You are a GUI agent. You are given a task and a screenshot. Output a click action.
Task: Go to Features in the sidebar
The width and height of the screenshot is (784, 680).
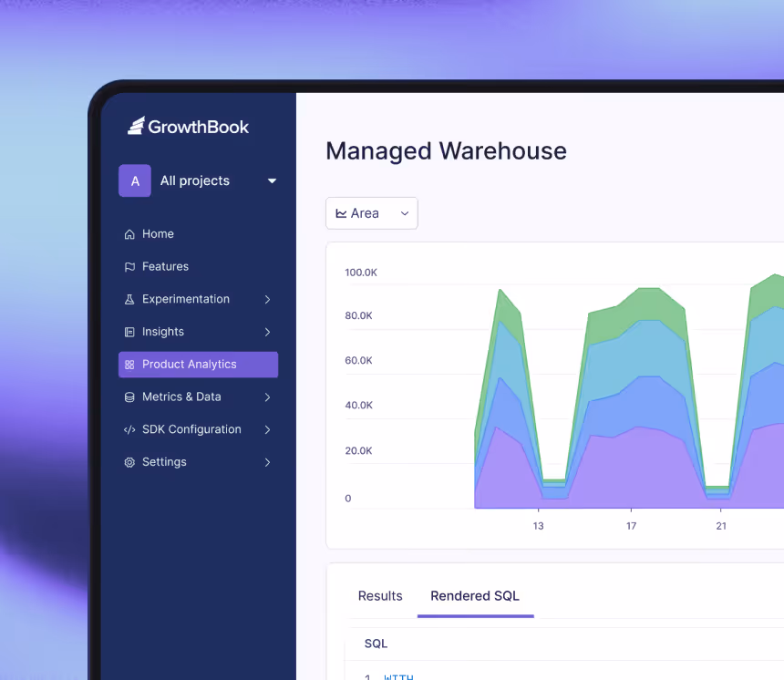tap(166, 266)
